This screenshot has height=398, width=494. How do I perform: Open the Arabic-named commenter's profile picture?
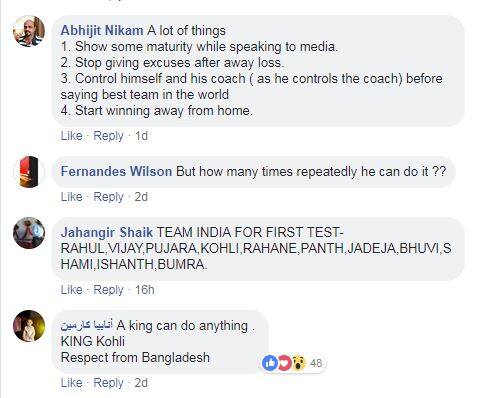click(x=29, y=326)
